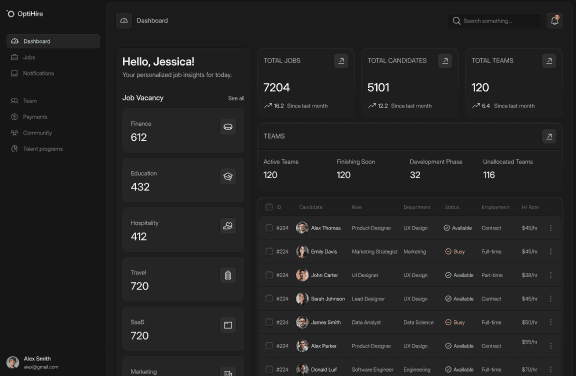Click the notification bell icon
This screenshot has height=376, width=576.
pos(554,21)
